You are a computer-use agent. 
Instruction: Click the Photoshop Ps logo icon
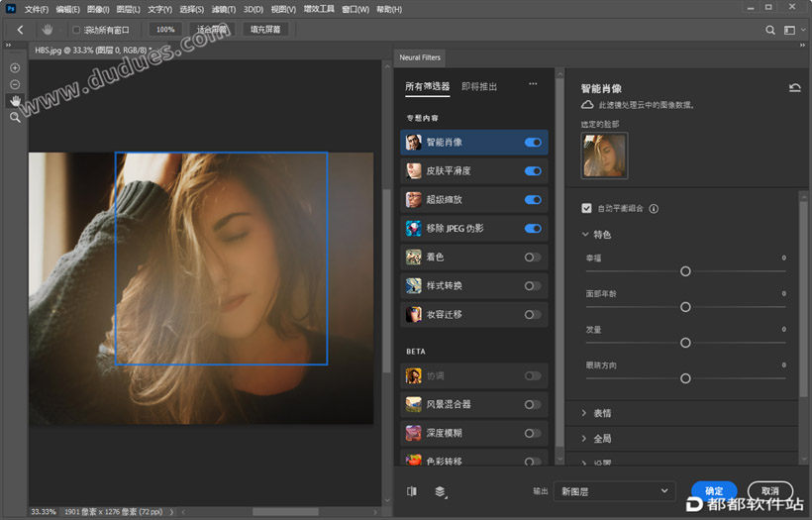10,9
